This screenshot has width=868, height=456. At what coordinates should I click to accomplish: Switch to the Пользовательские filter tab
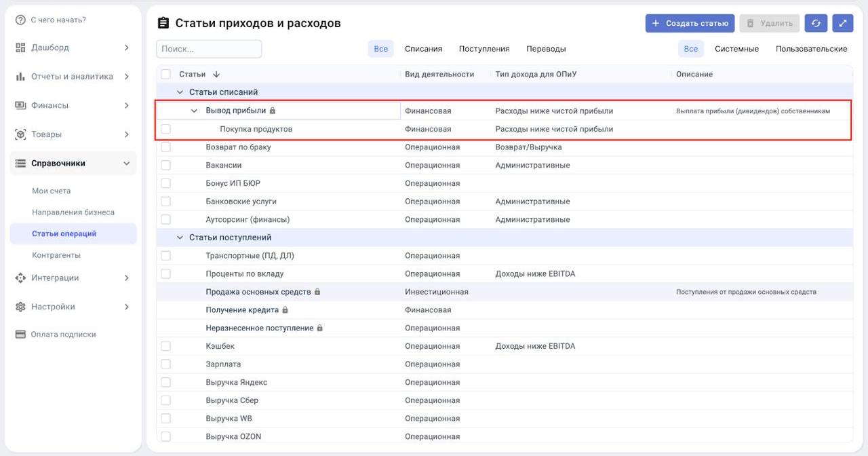click(x=811, y=49)
